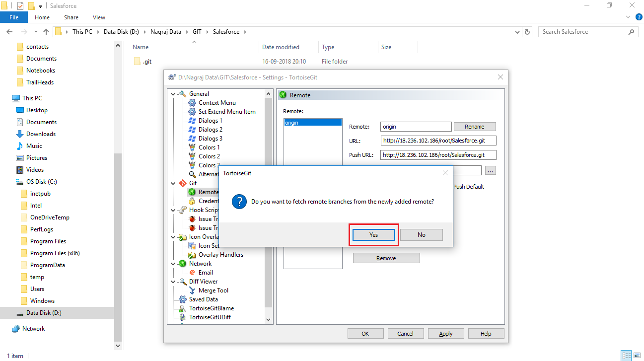Switch to Details view icon in status bar
644x361 pixels.
pos(627,356)
